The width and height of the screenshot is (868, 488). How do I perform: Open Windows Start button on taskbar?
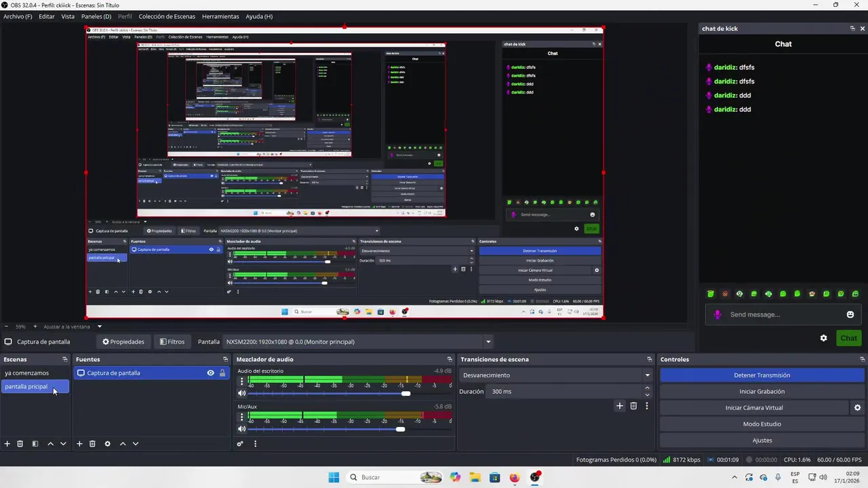point(334,477)
